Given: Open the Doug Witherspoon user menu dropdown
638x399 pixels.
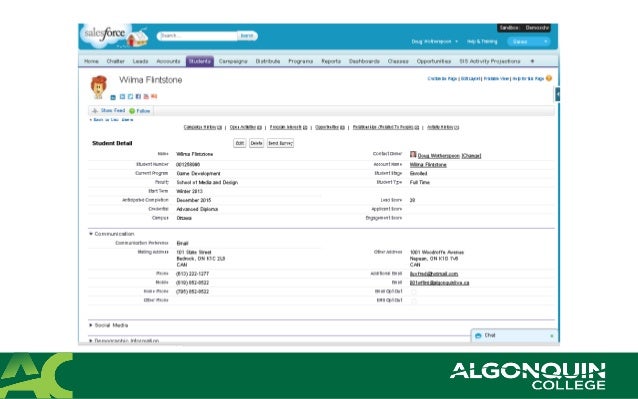Looking at the screenshot, I should tap(435, 41).
